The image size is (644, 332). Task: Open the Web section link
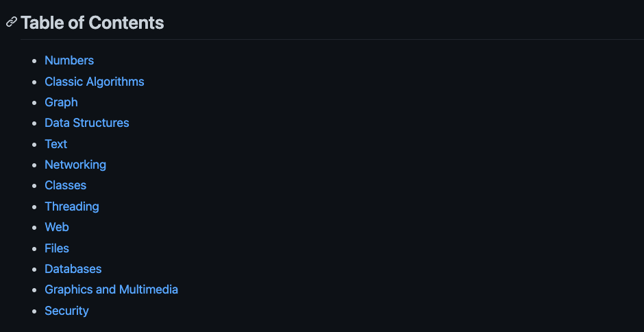[x=57, y=227]
